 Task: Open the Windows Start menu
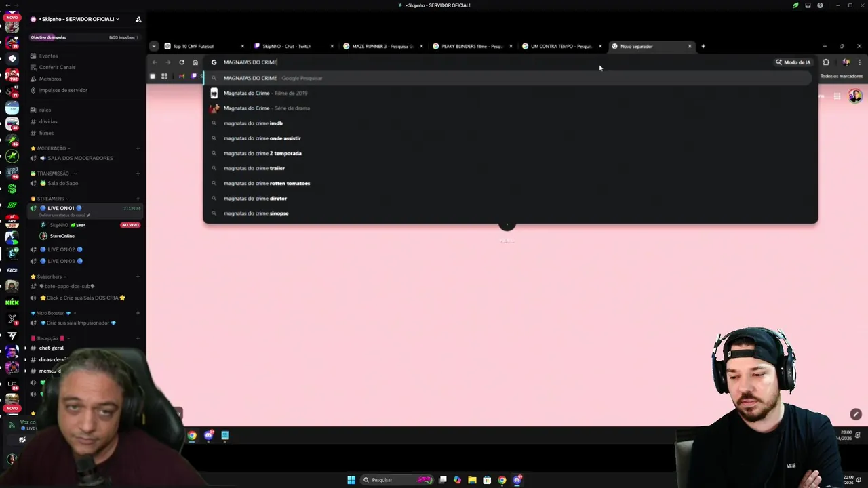351,480
